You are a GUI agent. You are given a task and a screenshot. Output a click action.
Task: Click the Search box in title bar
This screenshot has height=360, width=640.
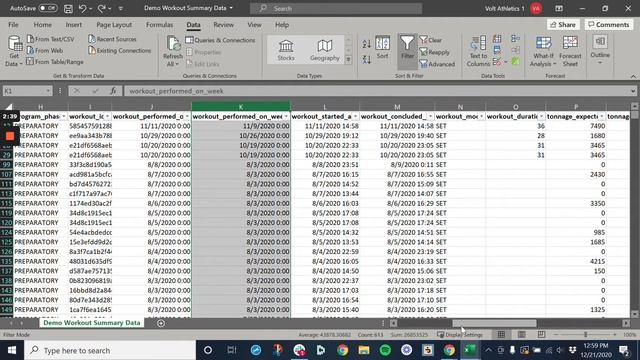click(336, 8)
